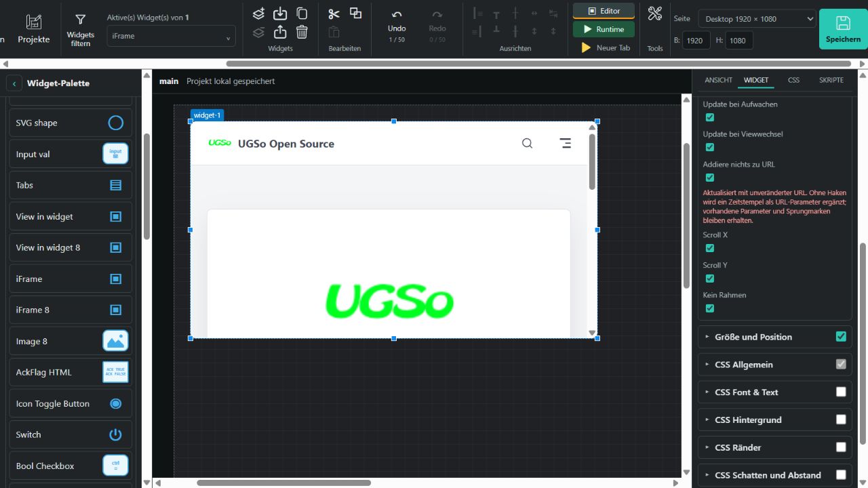Screen dimensions: 868x488
Task: Click the Widgets filtern funnel icon
Action: click(80, 20)
